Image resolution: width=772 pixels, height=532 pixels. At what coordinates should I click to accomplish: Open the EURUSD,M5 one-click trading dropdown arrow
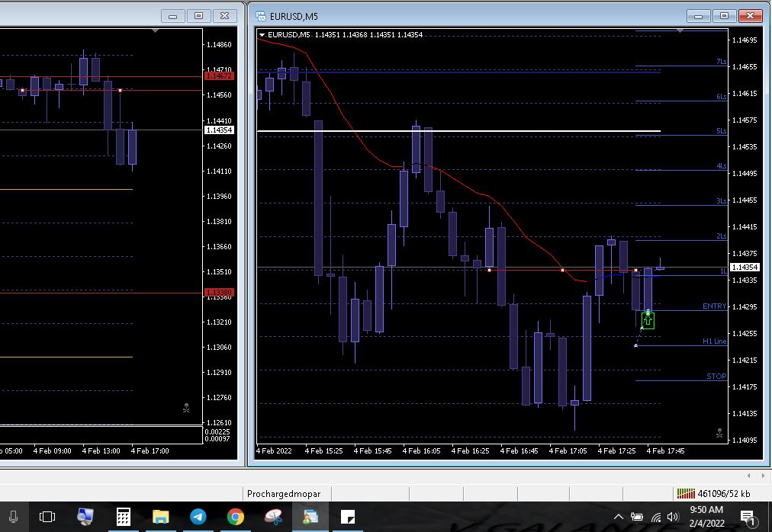[262, 35]
